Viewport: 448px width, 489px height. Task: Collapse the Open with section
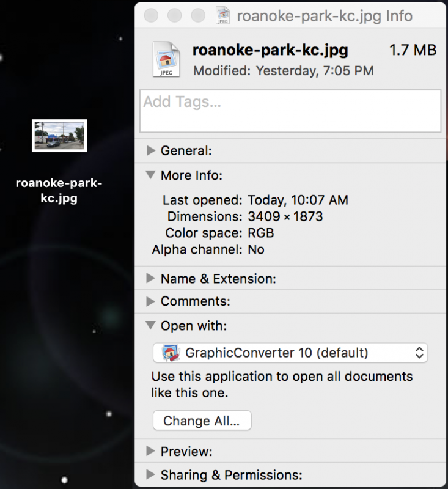(x=151, y=325)
